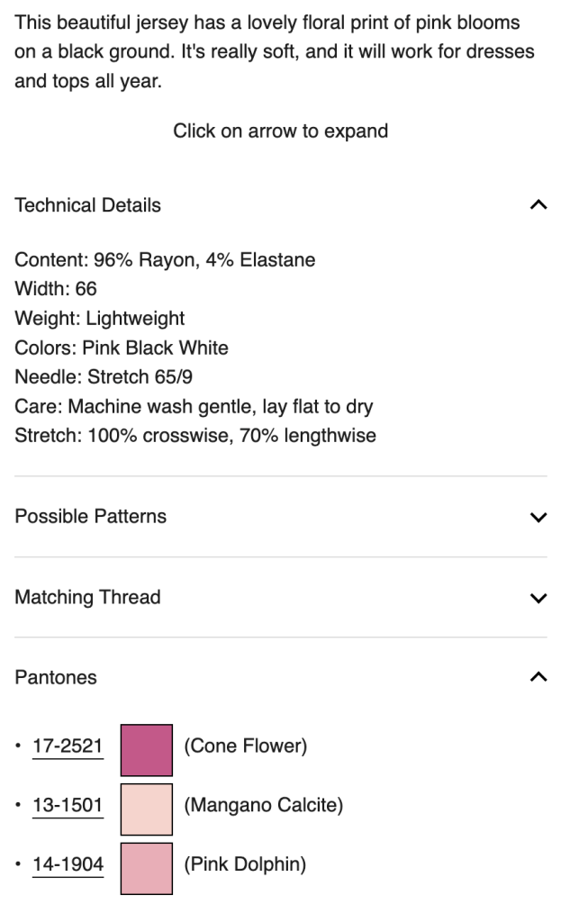Expand the Matching Thread section header
The height and width of the screenshot is (922, 588).
point(87,598)
